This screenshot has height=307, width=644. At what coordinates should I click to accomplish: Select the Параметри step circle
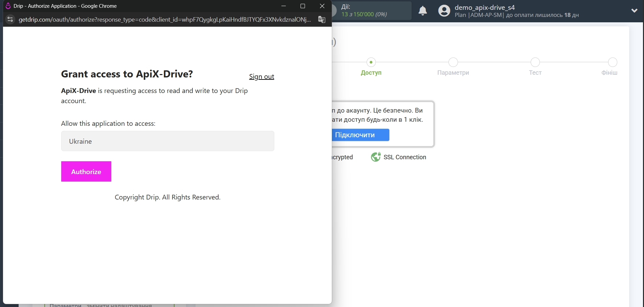point(453,62)
